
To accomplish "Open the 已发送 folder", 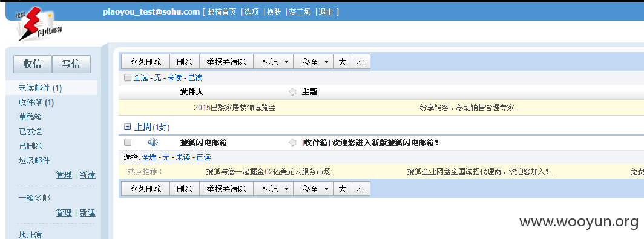I will pos(30,131).
